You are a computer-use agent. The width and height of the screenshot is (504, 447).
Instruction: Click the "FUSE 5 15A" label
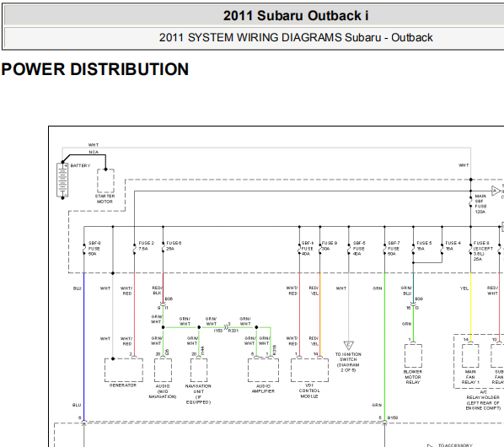point(424,245)
